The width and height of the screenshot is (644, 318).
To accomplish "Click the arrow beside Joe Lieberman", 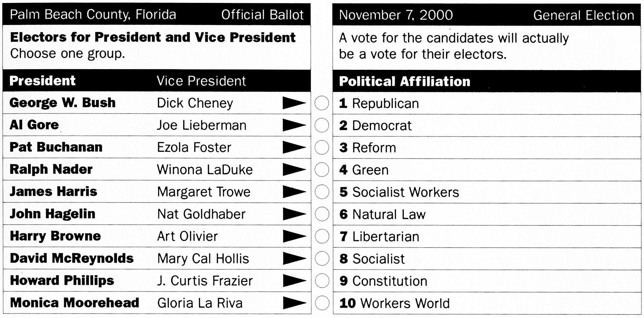I will (294, 125).
